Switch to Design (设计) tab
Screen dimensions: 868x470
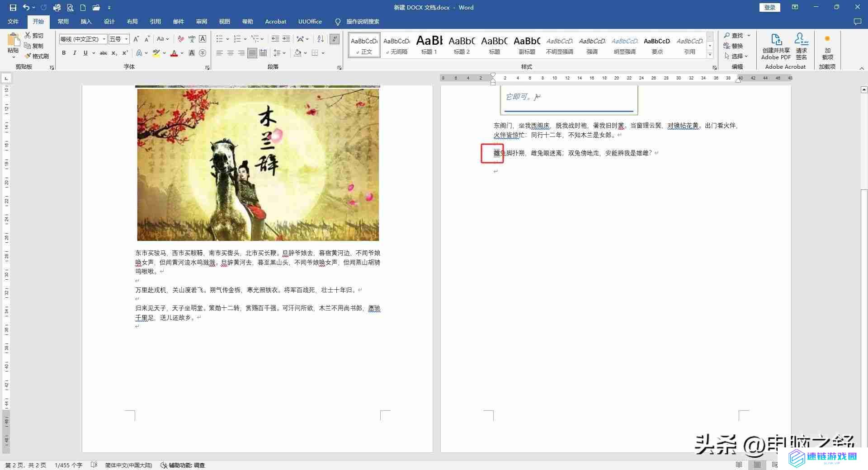[109, 21]
